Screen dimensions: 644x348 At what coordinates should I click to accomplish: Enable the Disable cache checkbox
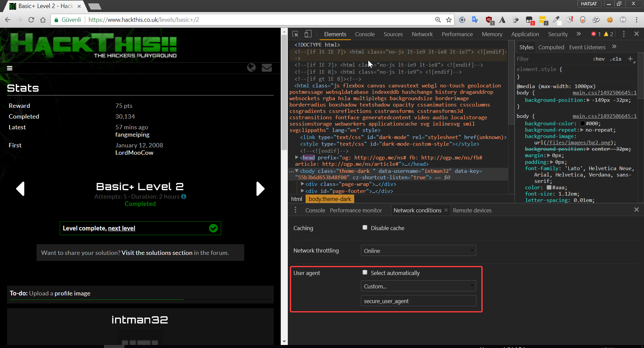[x=365, y=227]
